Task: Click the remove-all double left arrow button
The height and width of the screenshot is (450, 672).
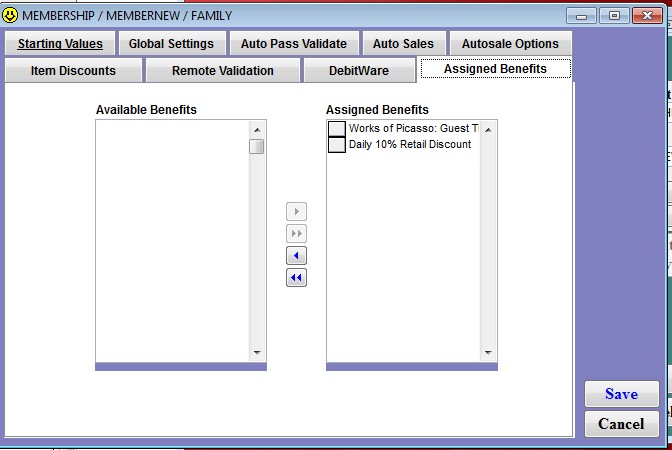Action: click(x=296, y=278)
